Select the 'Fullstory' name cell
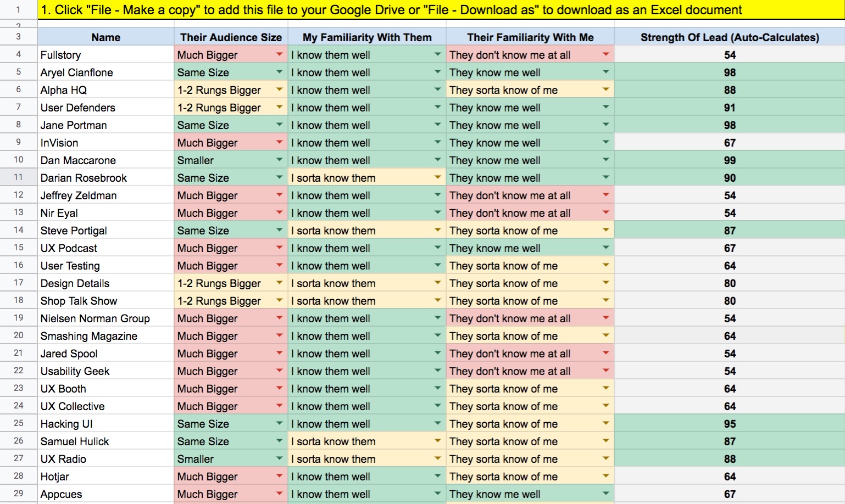Screen dimensions: 845x504 tap(105, 54)
